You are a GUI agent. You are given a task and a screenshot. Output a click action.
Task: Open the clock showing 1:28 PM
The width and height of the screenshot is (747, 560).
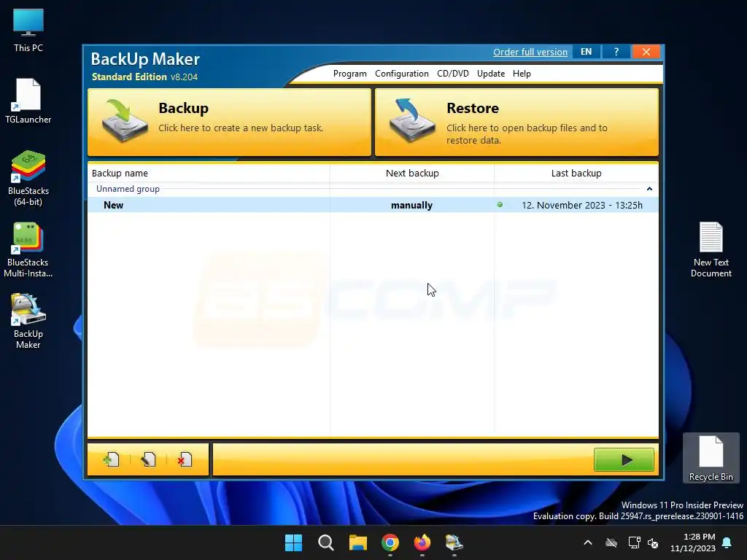(693, 542)
